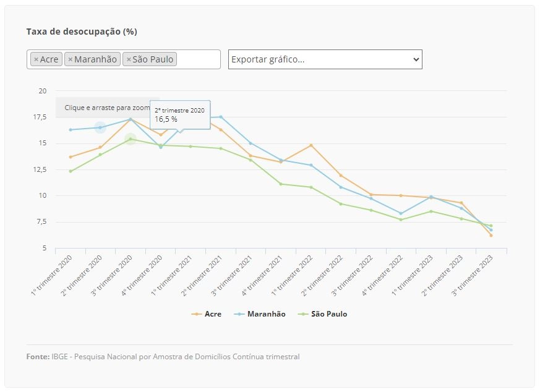This screenshot has height=392, width=540.
Task: Click the highlighted green São Paulo point at 3º trimestre 2020
Action: [130, 138]
